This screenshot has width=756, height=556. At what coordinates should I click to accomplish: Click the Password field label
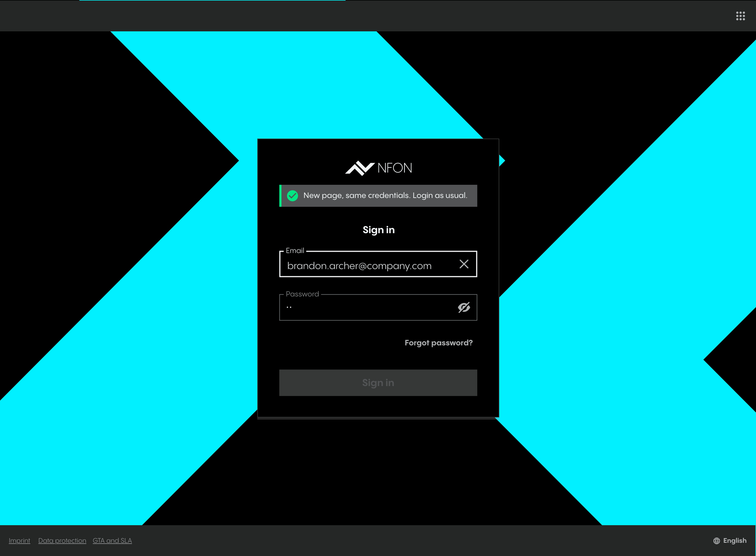[302, 294]
